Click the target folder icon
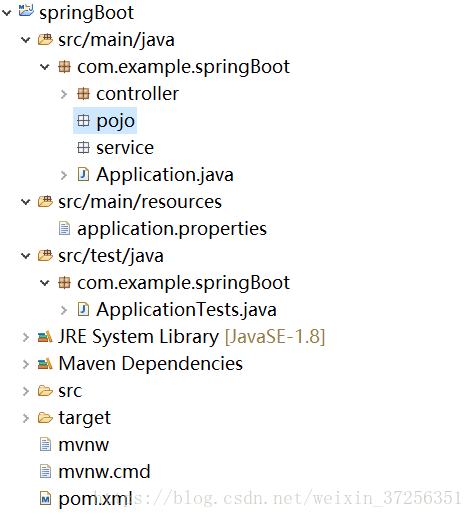 45,418
